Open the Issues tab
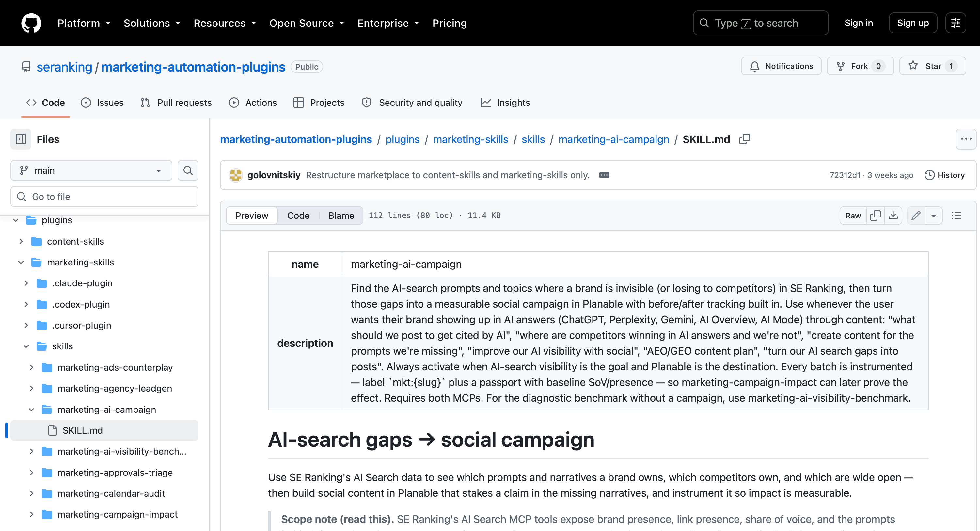 pos(102,103)
